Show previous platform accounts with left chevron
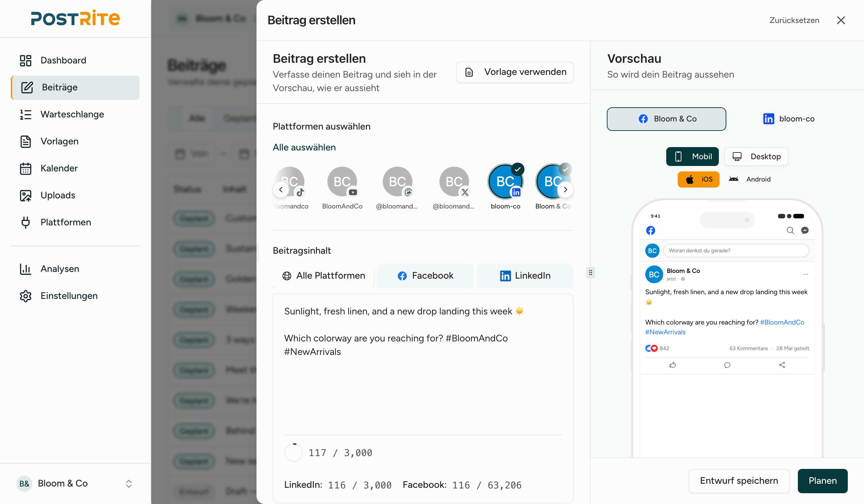This screenshot has height=504, width=864. pyautogui.click(x=281, y=190)
